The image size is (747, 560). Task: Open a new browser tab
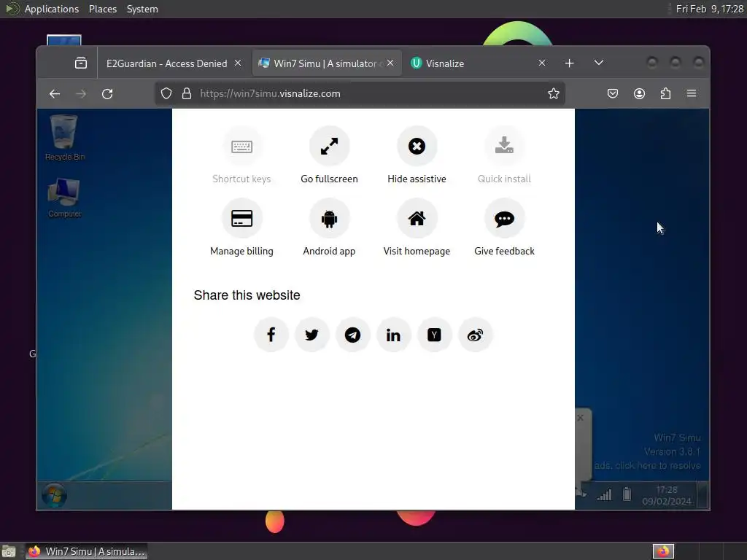pos(569,63)
